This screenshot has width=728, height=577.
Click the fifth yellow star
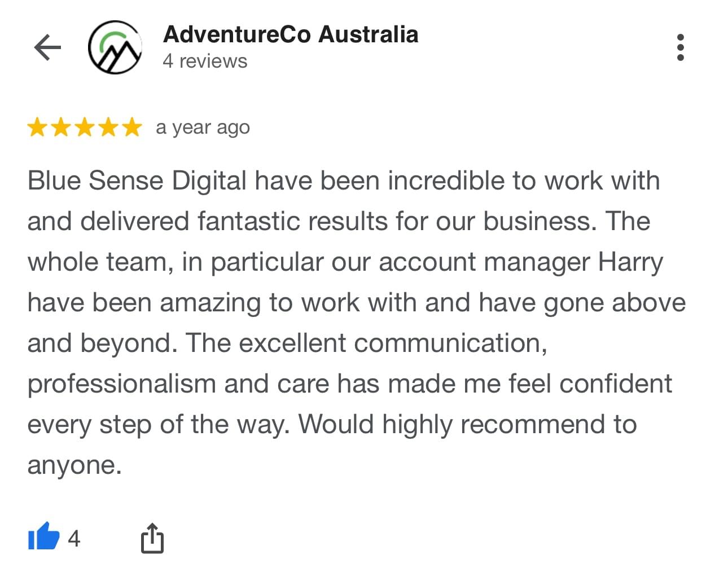click(x=131, y=127)
